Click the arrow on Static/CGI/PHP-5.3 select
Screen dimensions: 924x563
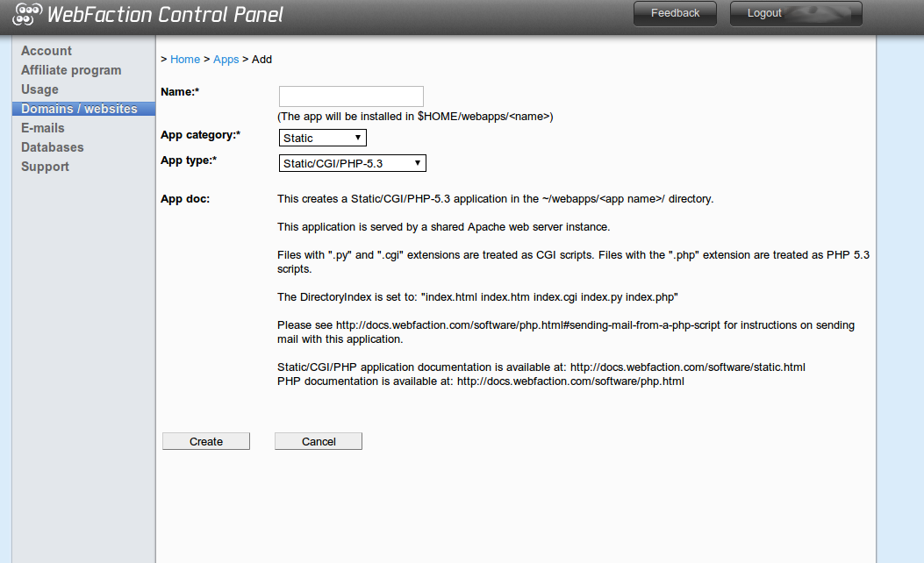tap(417, 163)
